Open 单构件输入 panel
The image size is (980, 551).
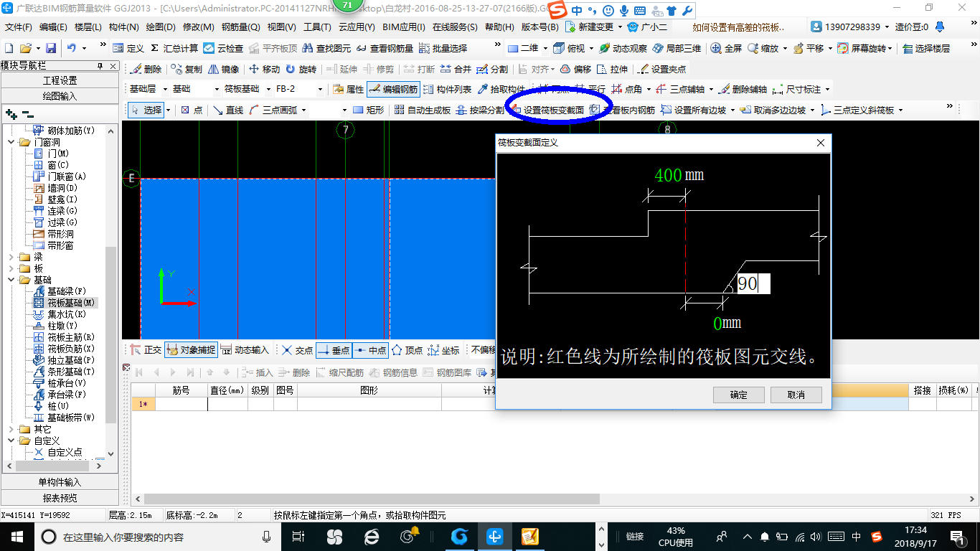60,482
